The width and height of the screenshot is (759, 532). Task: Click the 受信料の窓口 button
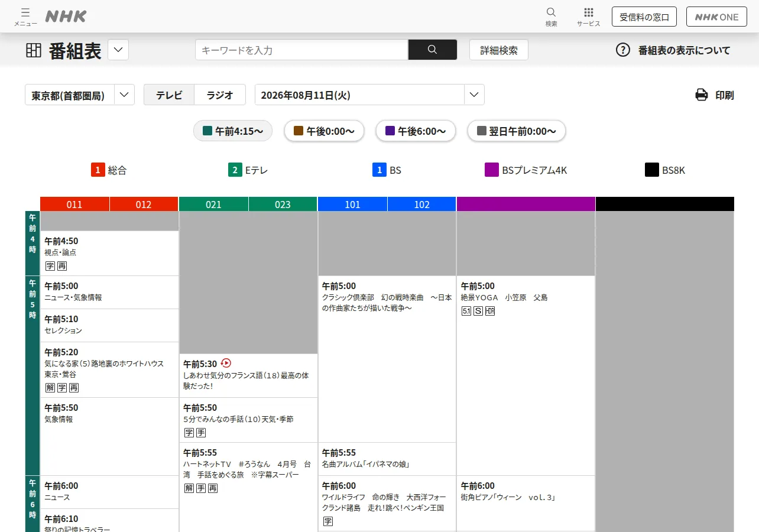point(644,17)
